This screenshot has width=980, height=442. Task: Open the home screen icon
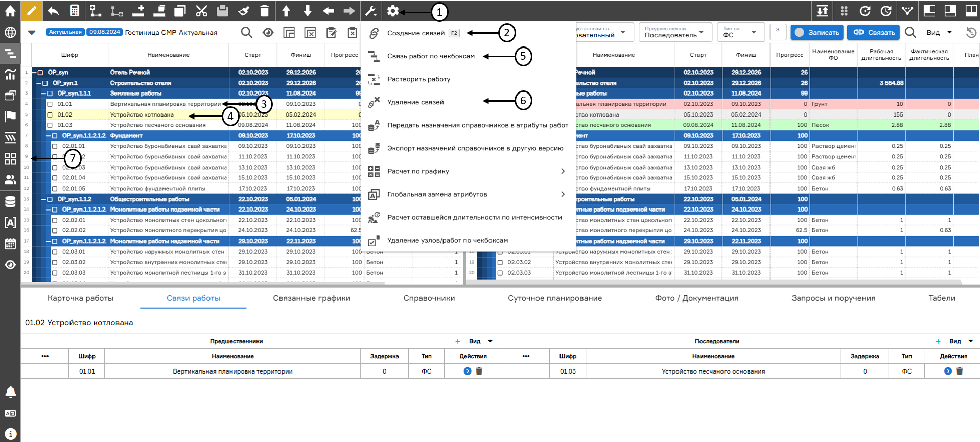click(10, 11)
